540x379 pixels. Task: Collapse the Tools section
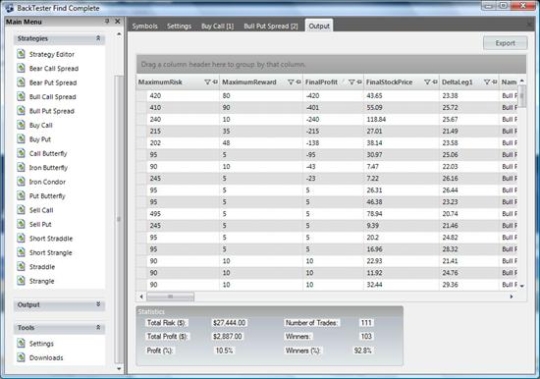(x=98, y=327)
